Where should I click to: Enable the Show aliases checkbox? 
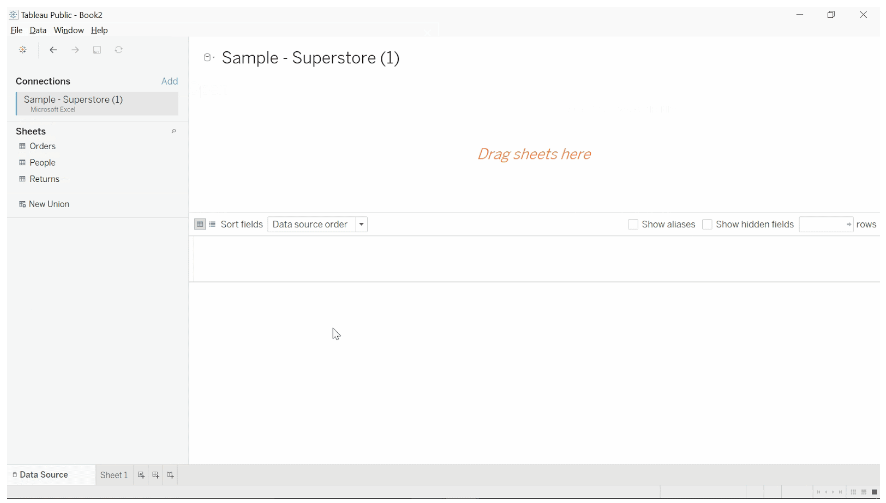[x=633, y=224]
